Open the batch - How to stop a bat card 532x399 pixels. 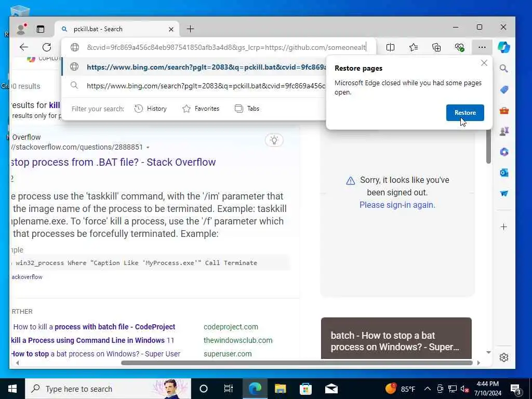click(x=396, y=338)
